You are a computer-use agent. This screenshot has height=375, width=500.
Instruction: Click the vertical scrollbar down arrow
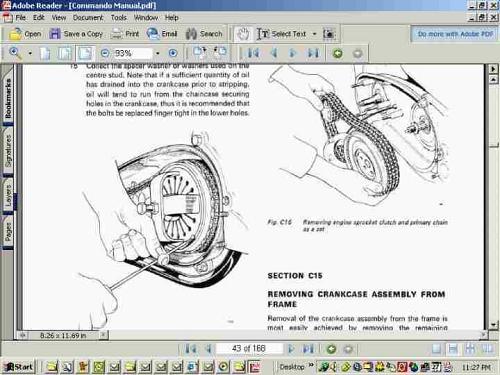(493, 324)
